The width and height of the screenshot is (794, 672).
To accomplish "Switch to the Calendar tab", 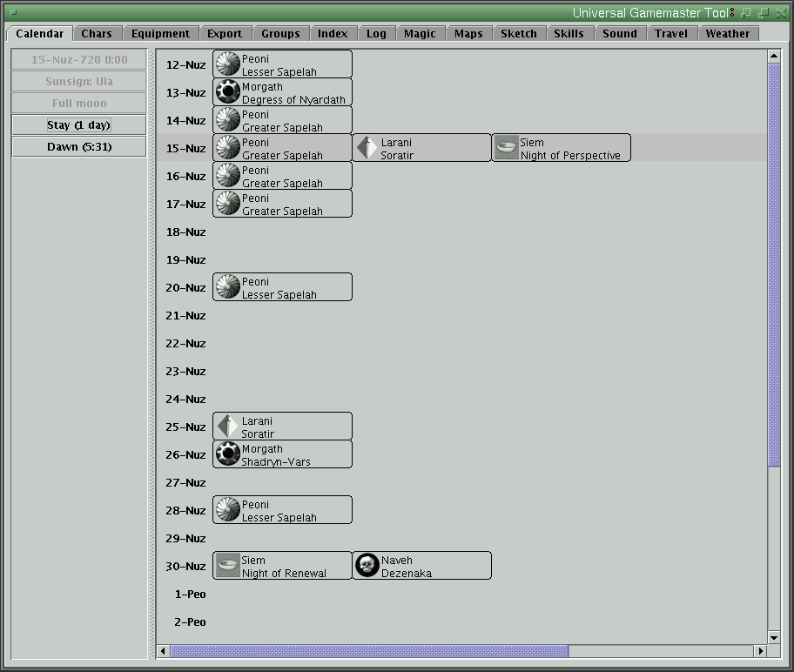I will pyautogui.click(x=39, y=33).
